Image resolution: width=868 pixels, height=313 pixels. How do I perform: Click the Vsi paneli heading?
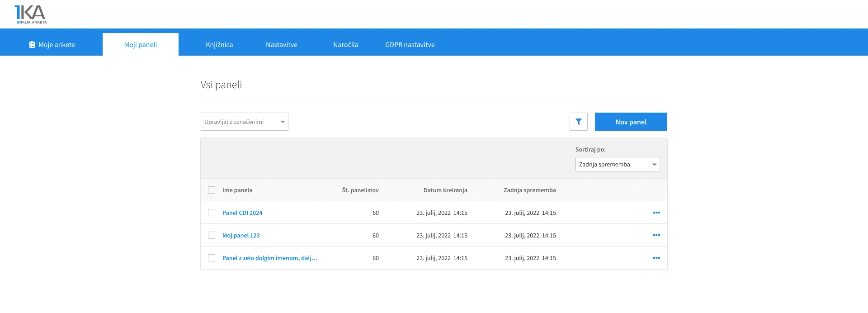(x=222, y=85)
